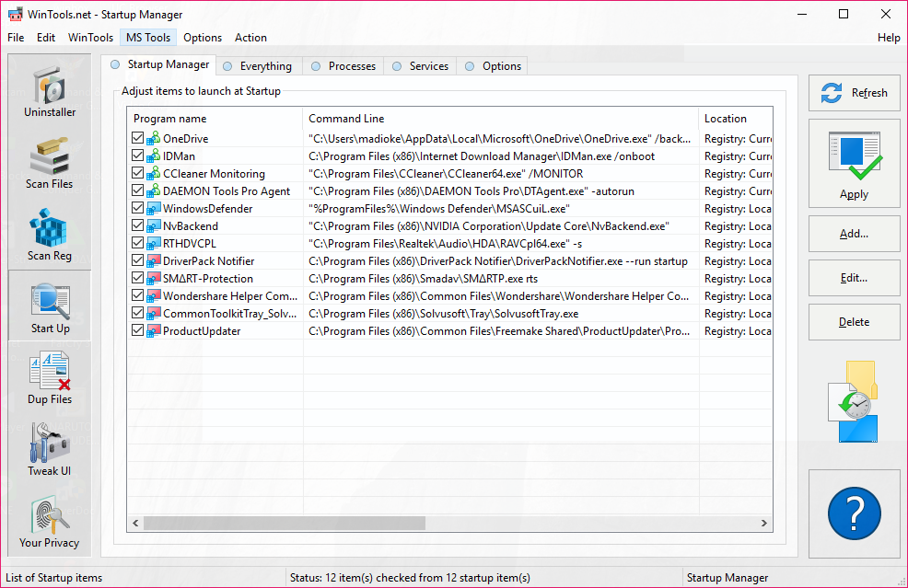The image size is (908, 588).
Task: Sort by Location column header
Action: [736, 118]
